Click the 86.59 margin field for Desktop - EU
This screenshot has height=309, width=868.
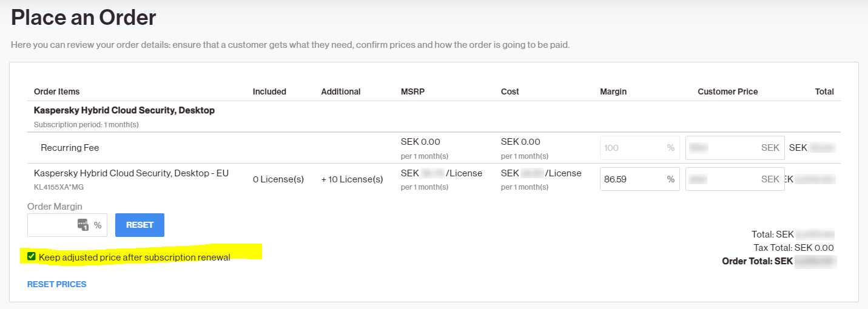[x=639, y=179]
